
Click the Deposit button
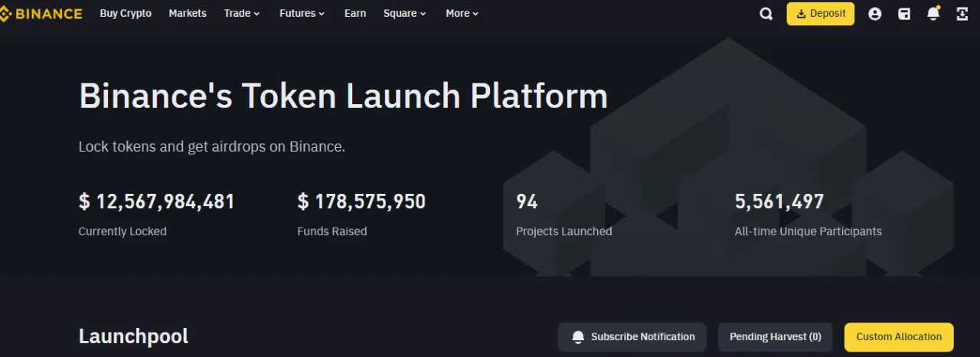820,14
